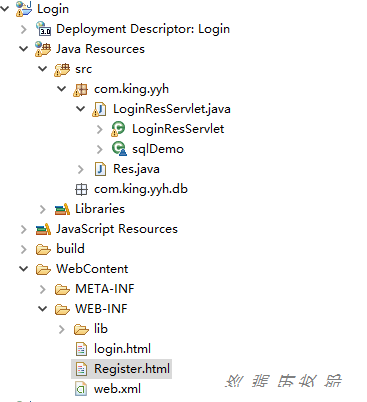Click the build folder icon
Viewport: 367px width, 402px height.
coord(43,249)
